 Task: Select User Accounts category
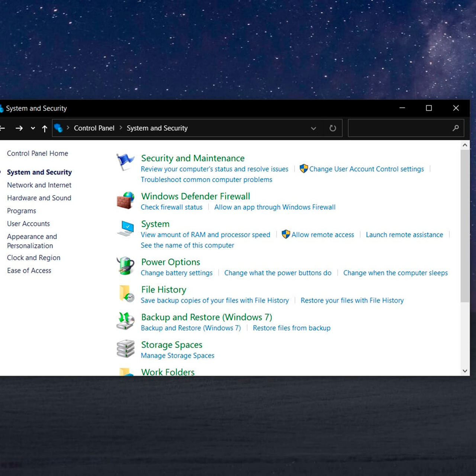(x=28, y=223)
